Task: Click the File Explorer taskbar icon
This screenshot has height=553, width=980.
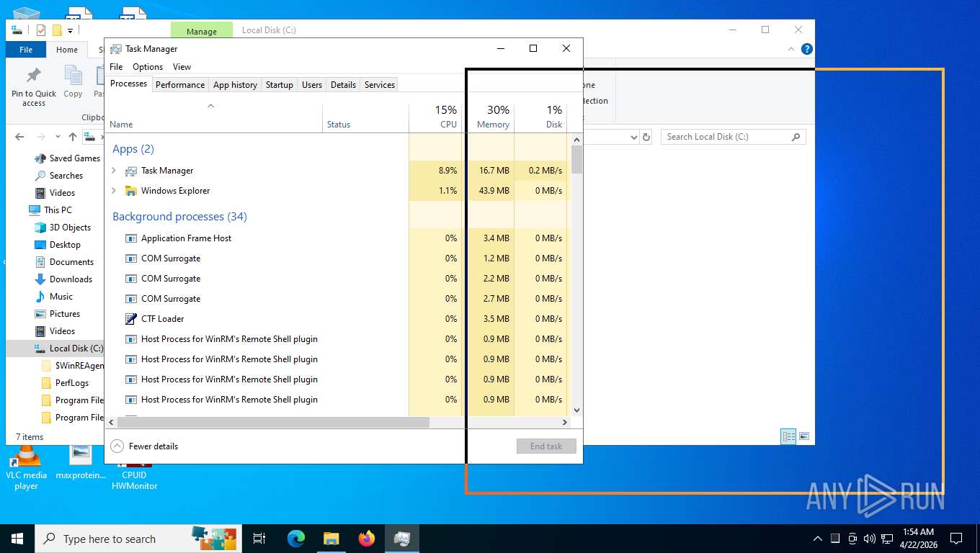Action: pos(331,539)
